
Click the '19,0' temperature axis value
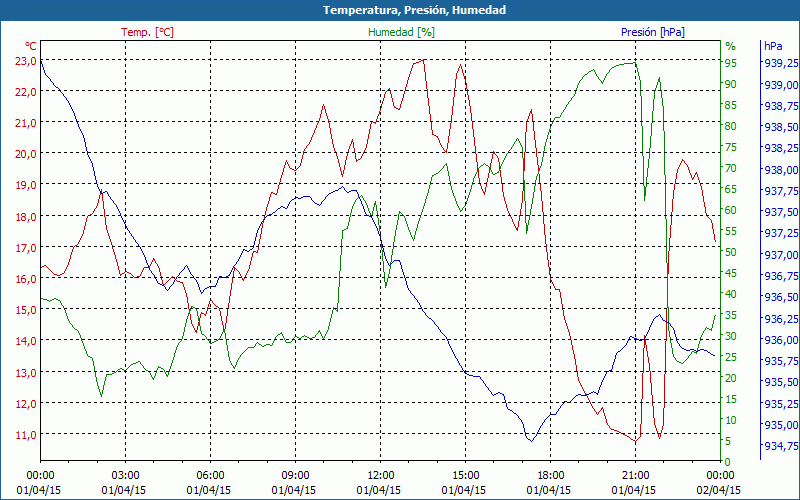coord(25,185)
